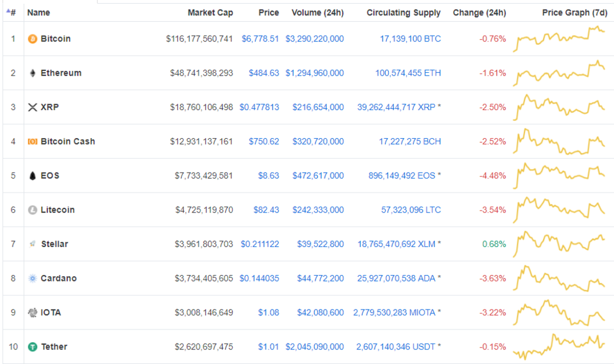614x364 pixels.
Task: Open Cardano 7-day price graph
Action: (559, 278)
